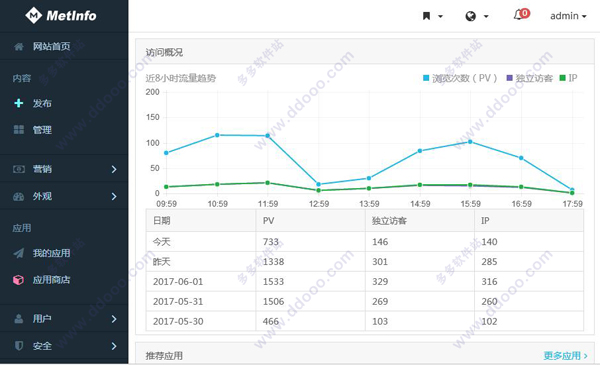The image size is (600, 365).
Task: Click the PV value 1506
Action: (x=273, y=301)
